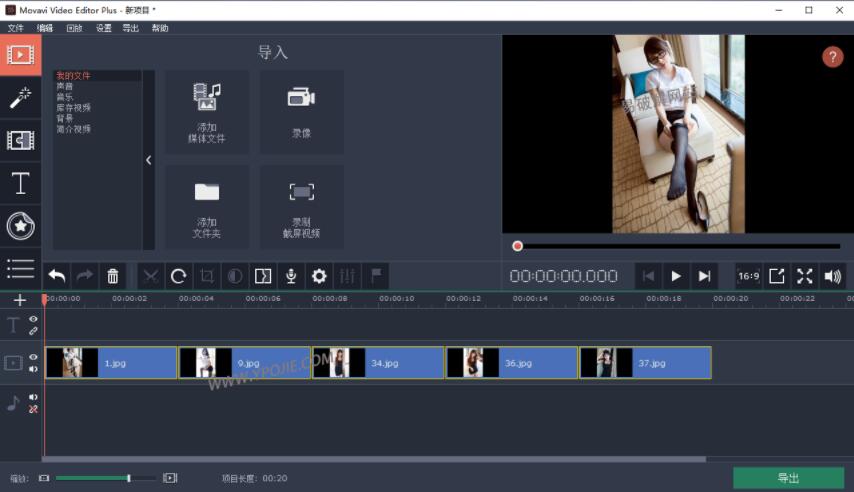Screen dimensions: 854x492
Task: Open Clip properties gear icon
Action: coord(319,276)
